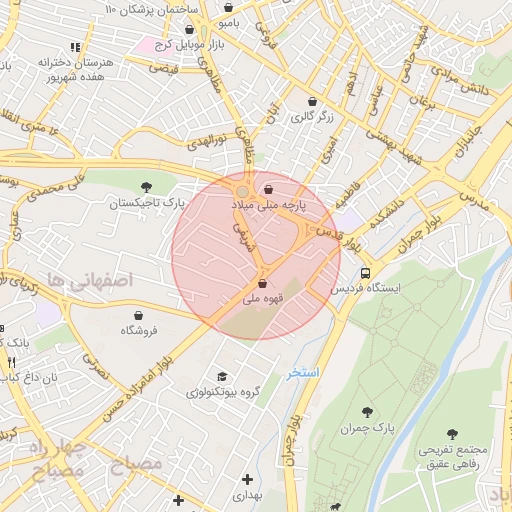
Task: Open the گروه بیوتکنولوژی graduation cap icon
Action: tap(222, 377)
